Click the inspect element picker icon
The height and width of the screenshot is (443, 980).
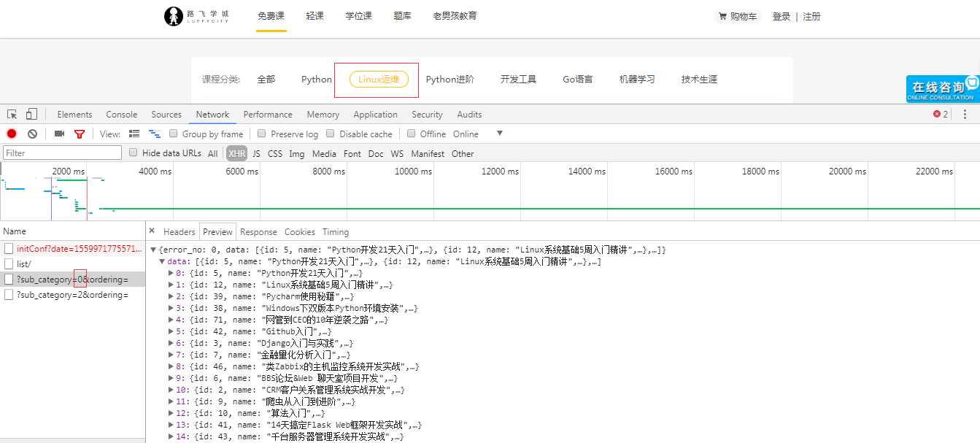point(12,115)
